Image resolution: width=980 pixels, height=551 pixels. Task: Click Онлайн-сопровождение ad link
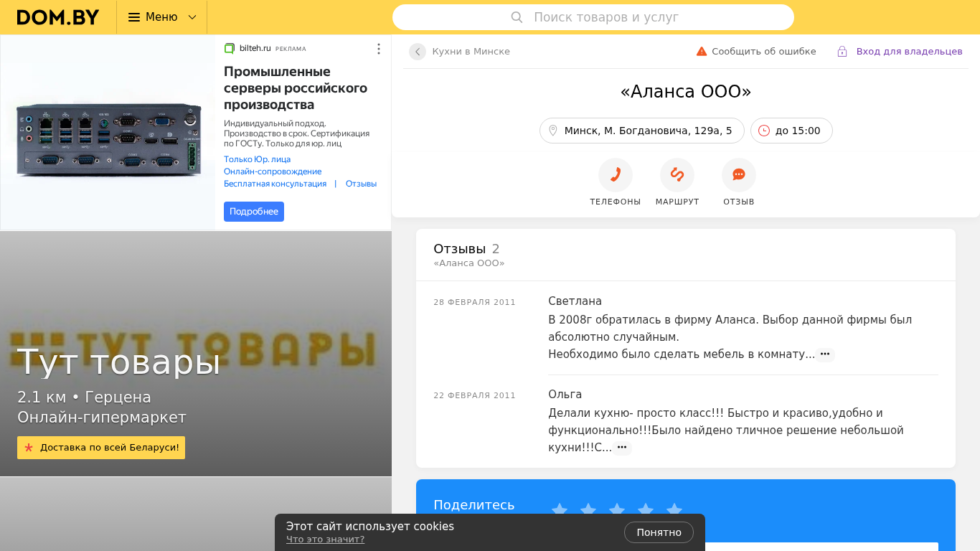click(273, 171)
